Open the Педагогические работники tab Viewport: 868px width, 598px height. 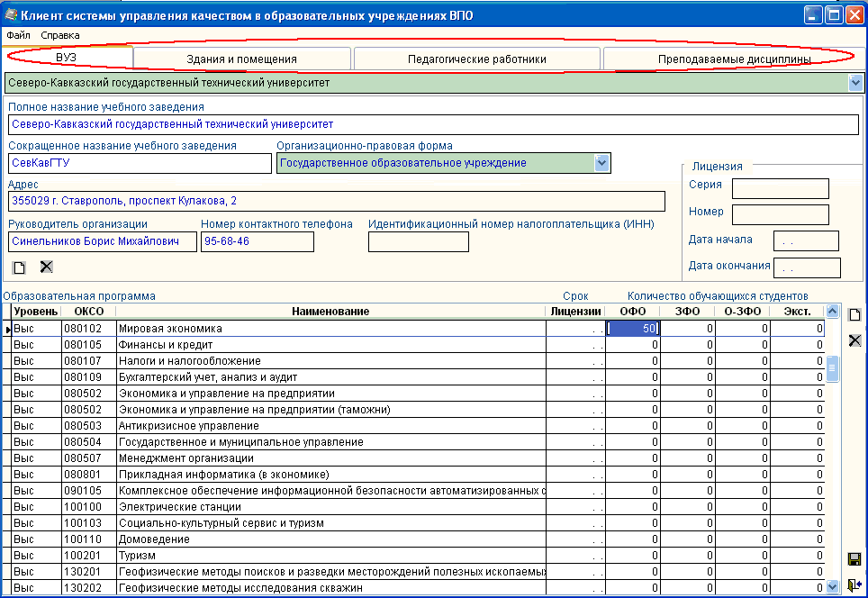coord(476,59)
